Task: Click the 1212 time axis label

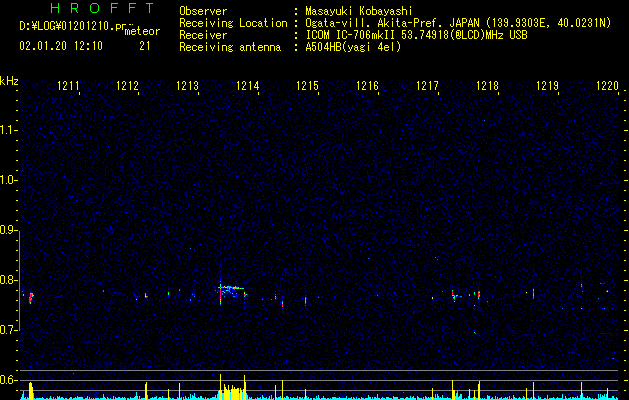Action: click(x=127, y=86)
